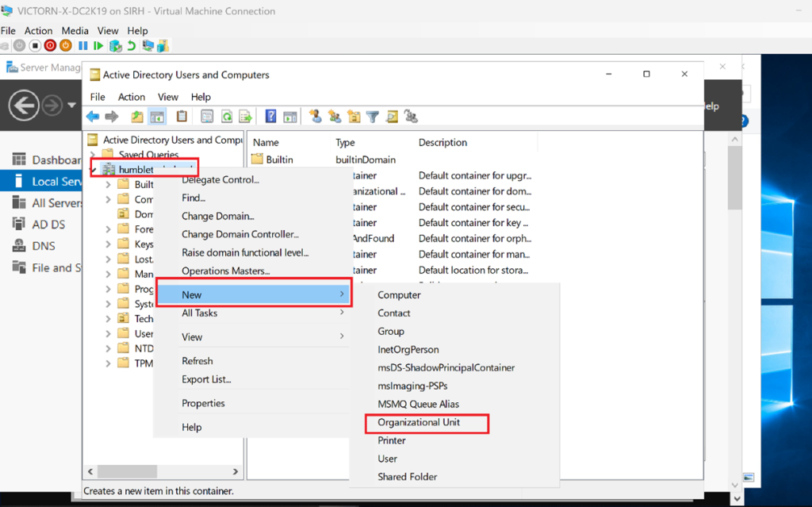
Task: Click the Checkpoint icon in the VM toolbar
Action: coord(115,46)
